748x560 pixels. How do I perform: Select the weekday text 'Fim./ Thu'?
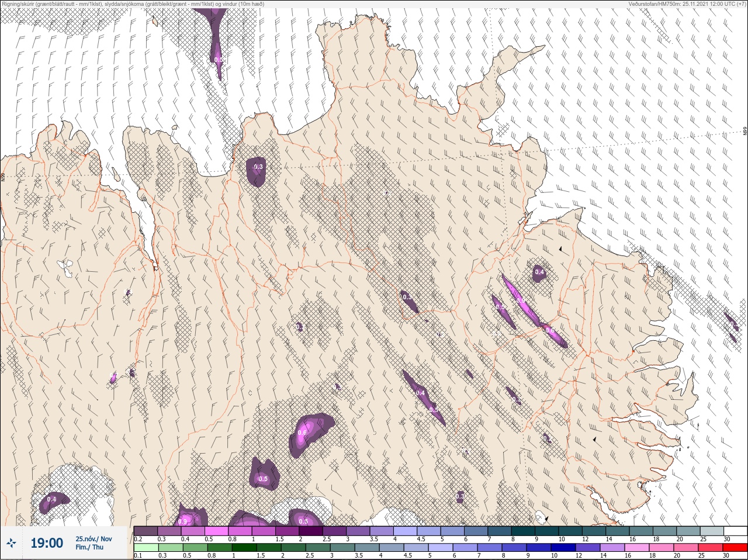89,547
